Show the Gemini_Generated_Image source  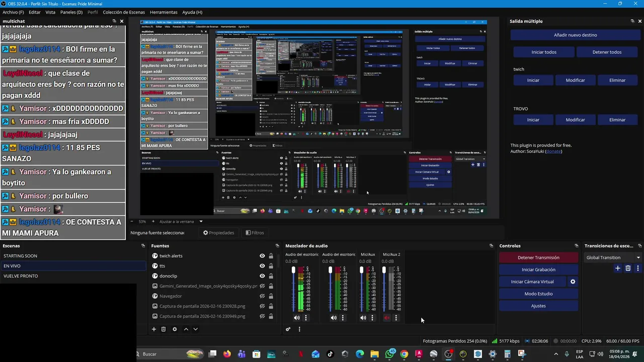[x=262, y=286]
